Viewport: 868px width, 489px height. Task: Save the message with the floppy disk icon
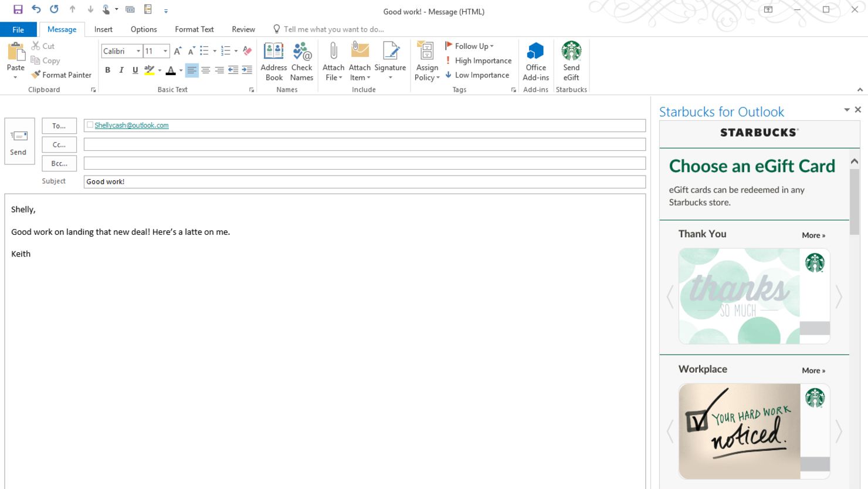click(x=18, y=9)
